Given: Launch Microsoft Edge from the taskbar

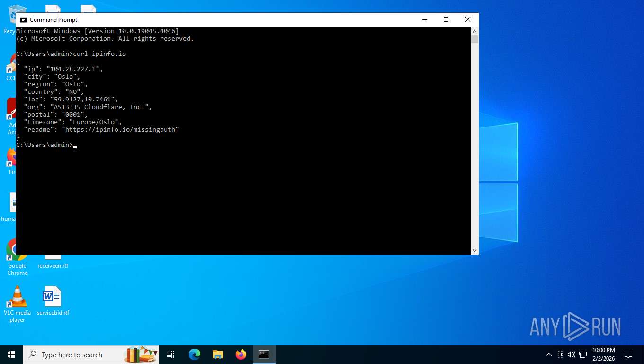Looking at the screenshot, I should coord(194,355).
